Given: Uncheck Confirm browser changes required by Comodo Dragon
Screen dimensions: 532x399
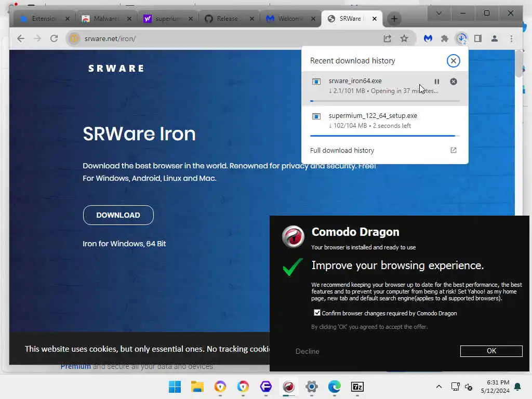Looking at the screenshot, I should 317,312.
